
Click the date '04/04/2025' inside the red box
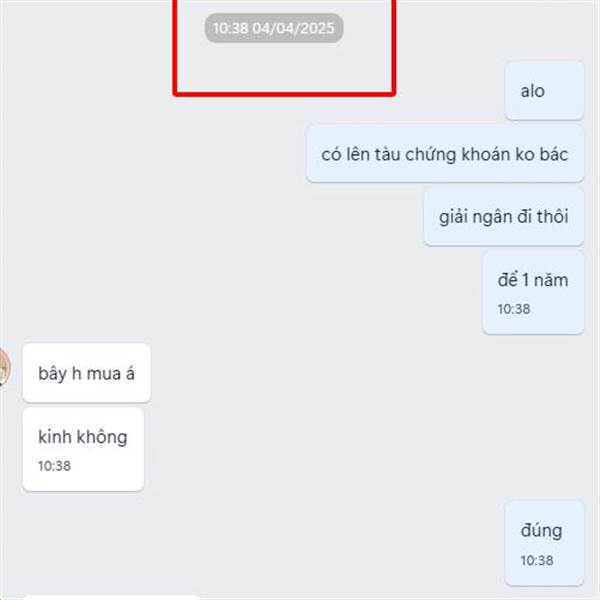click(x=293, y=28)
